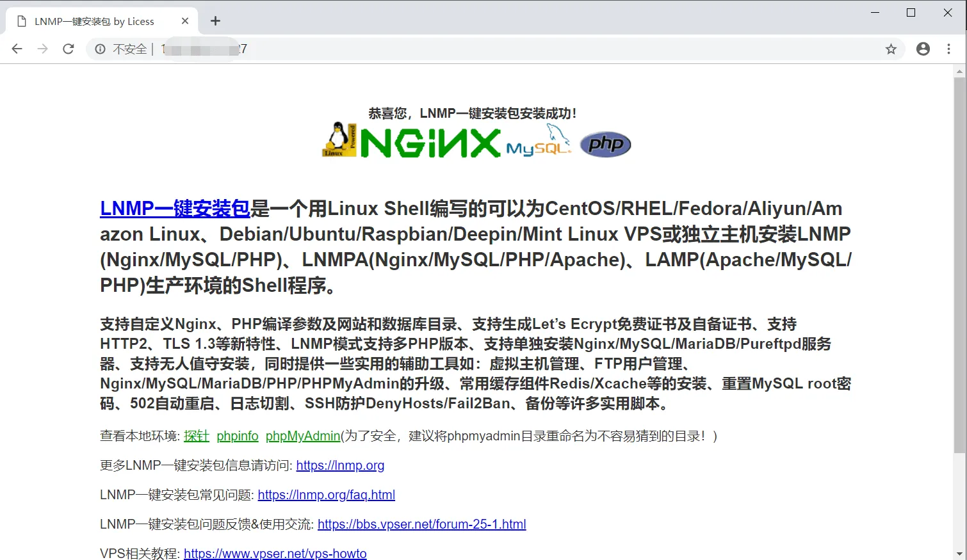Open the 探针 probe link

pos(196,436)
